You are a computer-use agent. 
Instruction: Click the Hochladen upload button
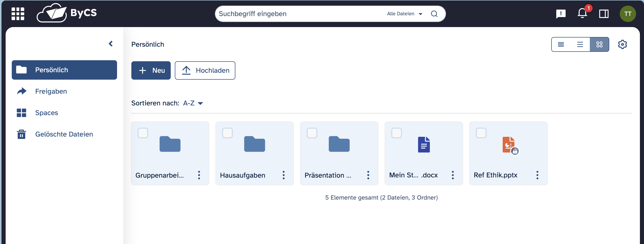(205, 70)
